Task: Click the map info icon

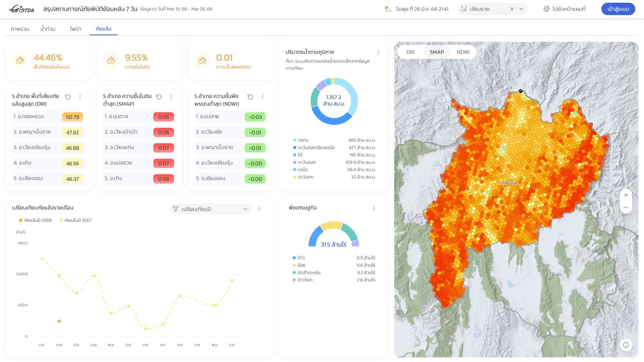Action: (626, 345)
